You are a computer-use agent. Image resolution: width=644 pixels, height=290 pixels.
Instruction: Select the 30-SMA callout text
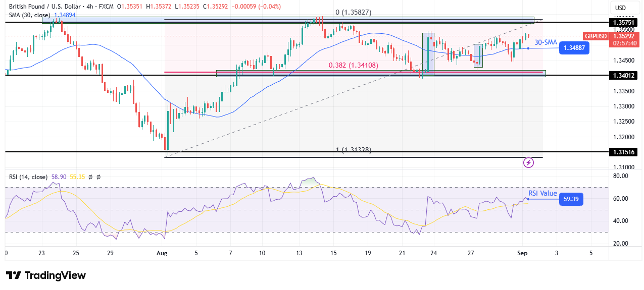545,42
